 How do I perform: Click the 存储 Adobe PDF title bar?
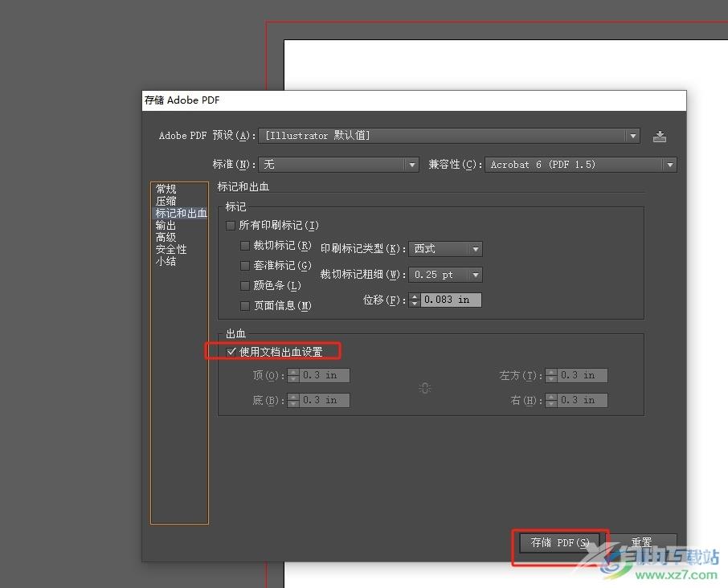pyautogui.click(x=414, y=100)
